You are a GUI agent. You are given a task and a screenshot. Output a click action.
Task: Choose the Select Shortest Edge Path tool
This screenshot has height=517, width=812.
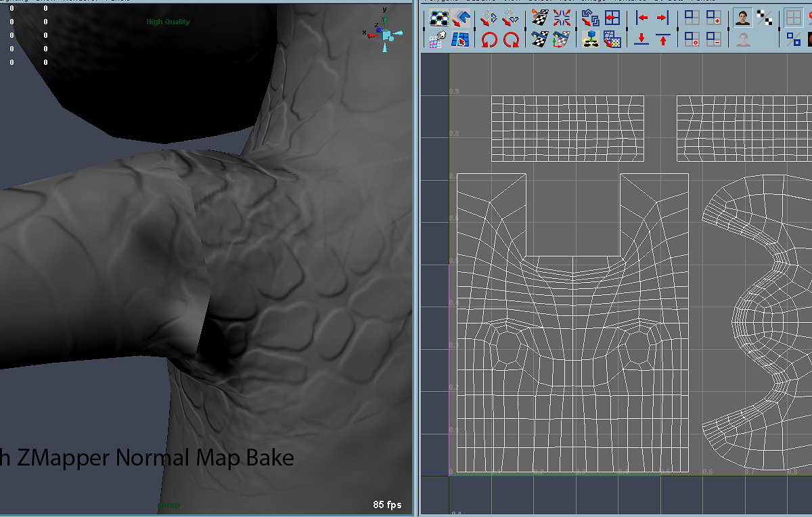point(461,39)
